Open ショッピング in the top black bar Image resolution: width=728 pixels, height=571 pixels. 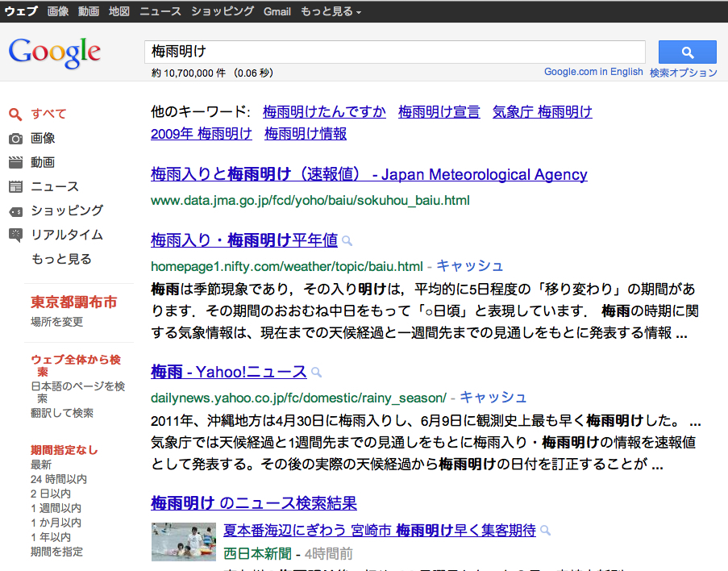coord(223,11)
